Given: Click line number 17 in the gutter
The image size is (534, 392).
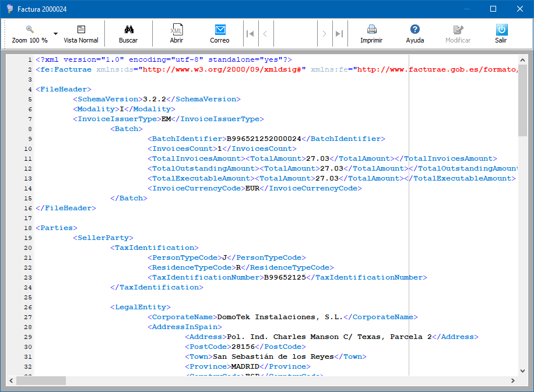Looking at the screenshot, I should 28,218.
